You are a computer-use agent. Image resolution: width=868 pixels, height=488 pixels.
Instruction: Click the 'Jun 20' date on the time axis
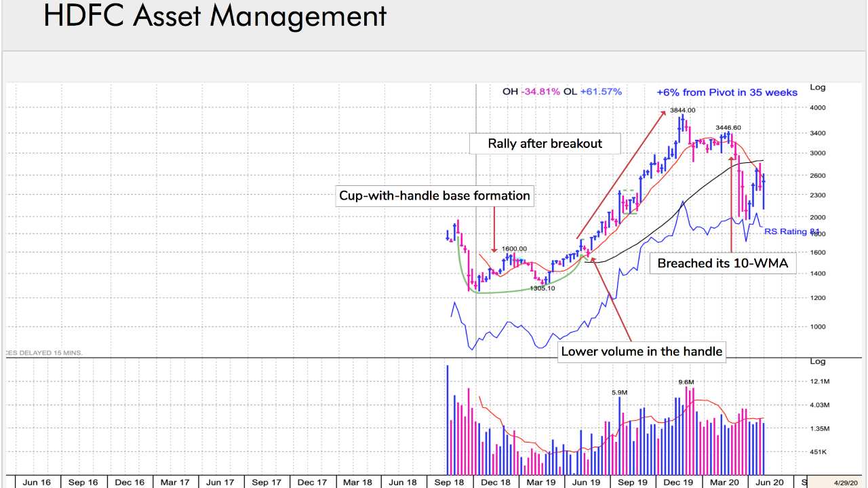(x=770, y=483)
